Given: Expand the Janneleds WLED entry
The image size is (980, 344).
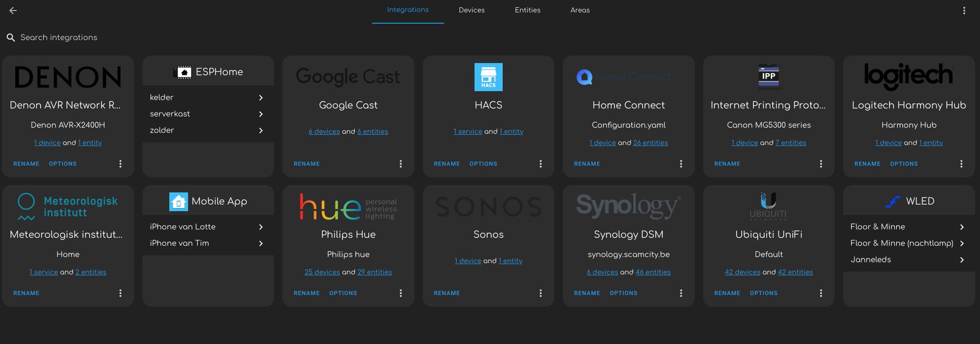Looking at the screenshot, I should [x=961, y=260].
